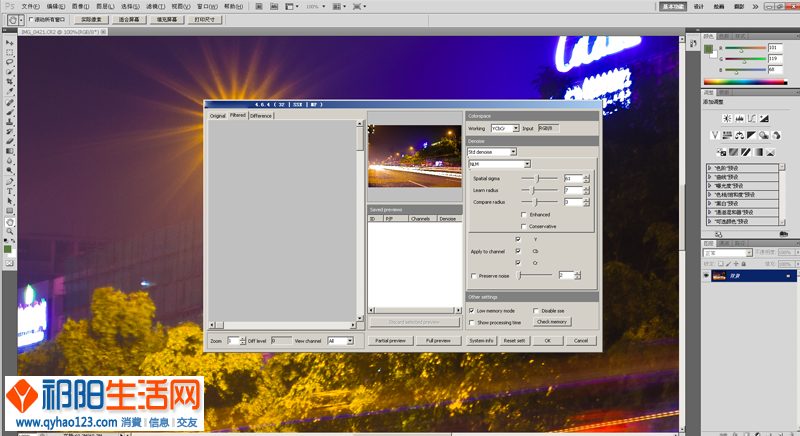Select the Zoom tool in toolbox

[x=9, y=232]
